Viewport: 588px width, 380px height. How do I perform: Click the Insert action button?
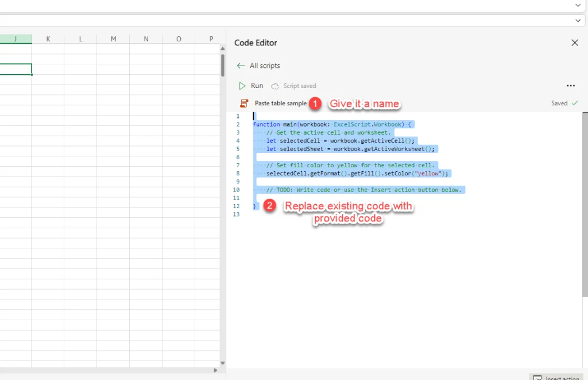pyautogui.click(x=556, y=377)
